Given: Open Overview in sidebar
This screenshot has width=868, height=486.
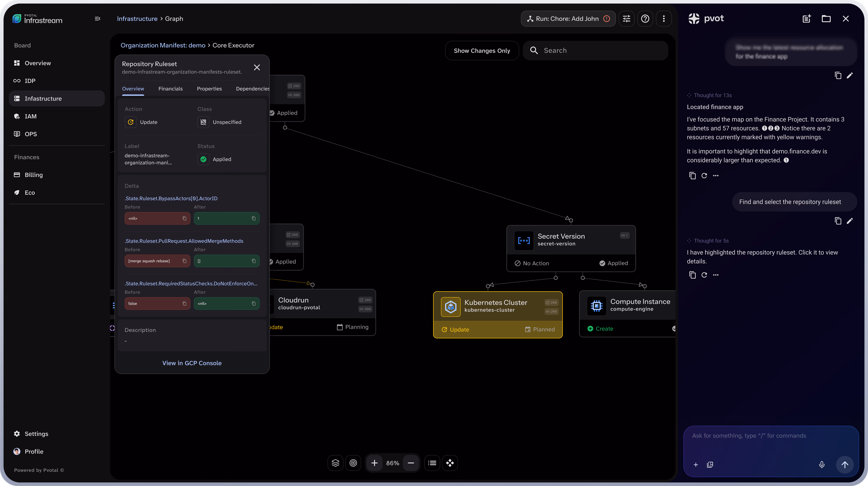Looking at the screenshot, I should point(57,63).
